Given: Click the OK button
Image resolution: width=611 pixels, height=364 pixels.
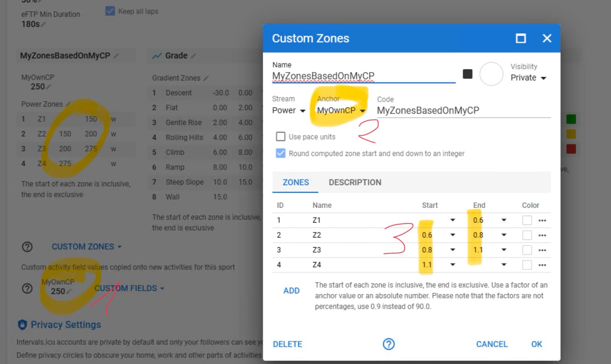Looking at the screenshot, I should point(536,344).
